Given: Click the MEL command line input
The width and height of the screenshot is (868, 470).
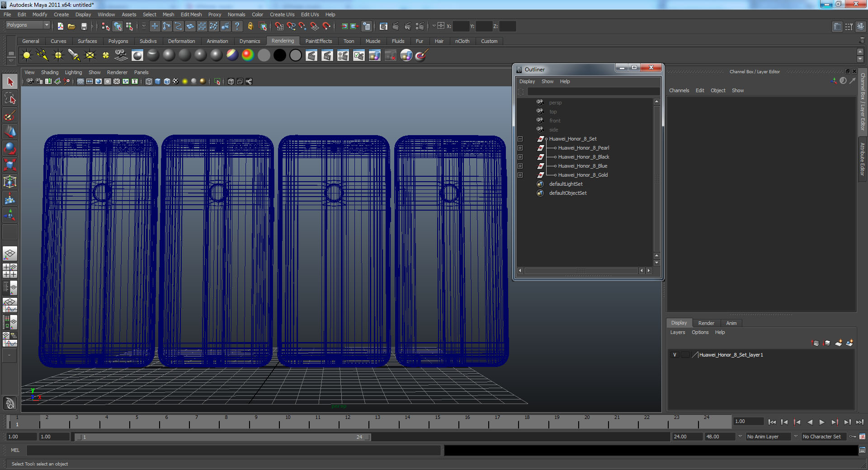Looking at the screenshot, I should coord(234,450).
